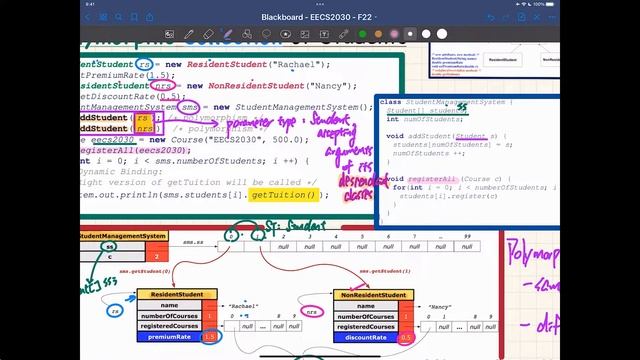Go back to the documents library
The image size is (640, 360).
(88, 17)
